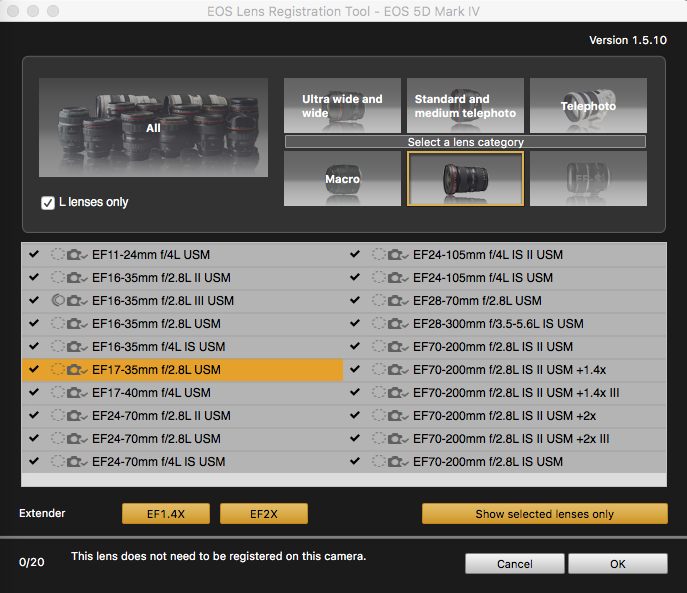Click dotted circle icon of EF28-300mm f/3.5-5.6L IS USM
This screenshot has width=687, height=593.
tap(379, 323)
